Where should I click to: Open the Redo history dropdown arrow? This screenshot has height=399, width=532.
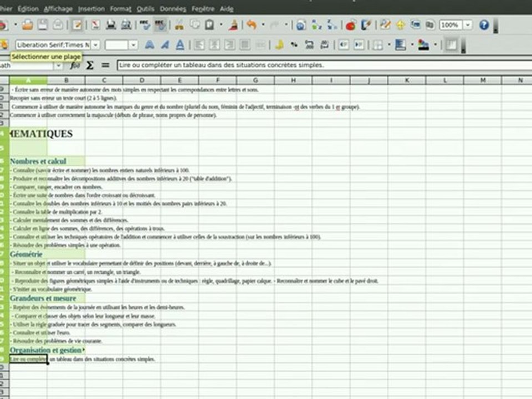(286, 25)
